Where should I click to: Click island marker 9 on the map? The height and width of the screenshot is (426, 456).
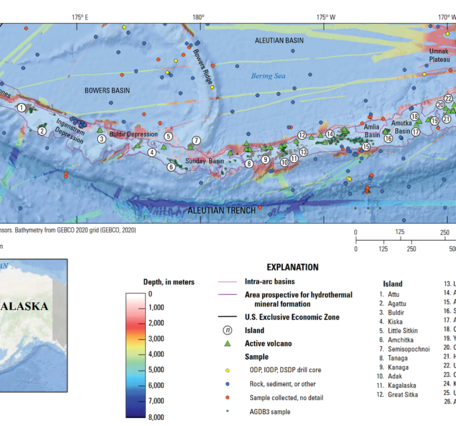[265, 160]
